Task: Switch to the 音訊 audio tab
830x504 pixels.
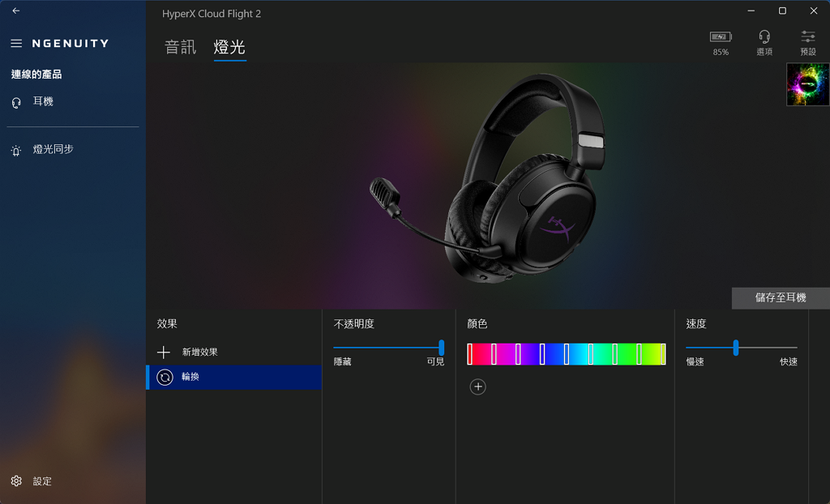Action: point(181,47)
